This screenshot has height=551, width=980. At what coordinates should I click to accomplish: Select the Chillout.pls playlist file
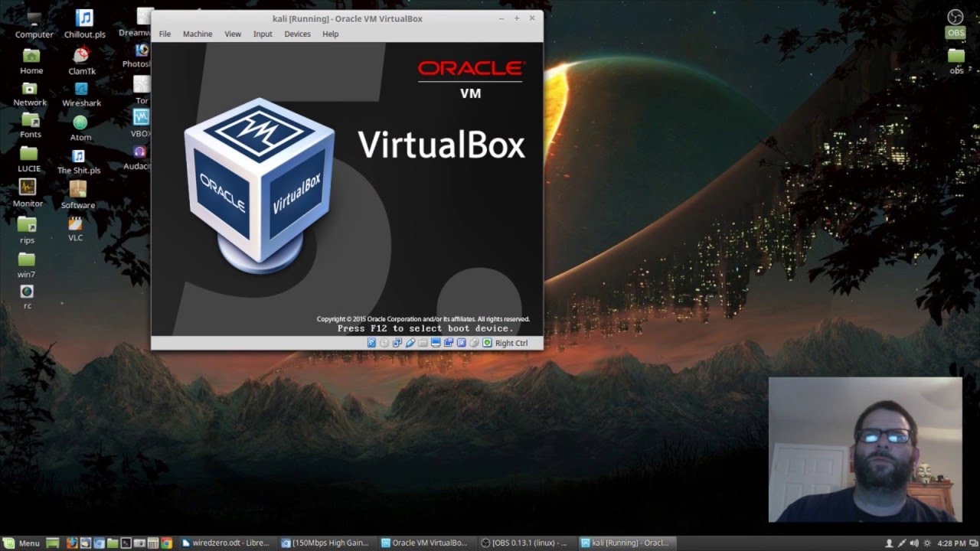click(84, 24)
